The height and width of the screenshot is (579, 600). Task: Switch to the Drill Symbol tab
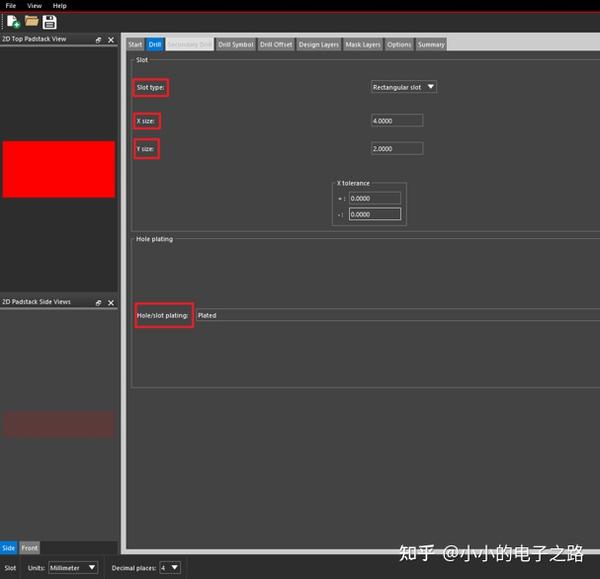click(x=236, y=44)
